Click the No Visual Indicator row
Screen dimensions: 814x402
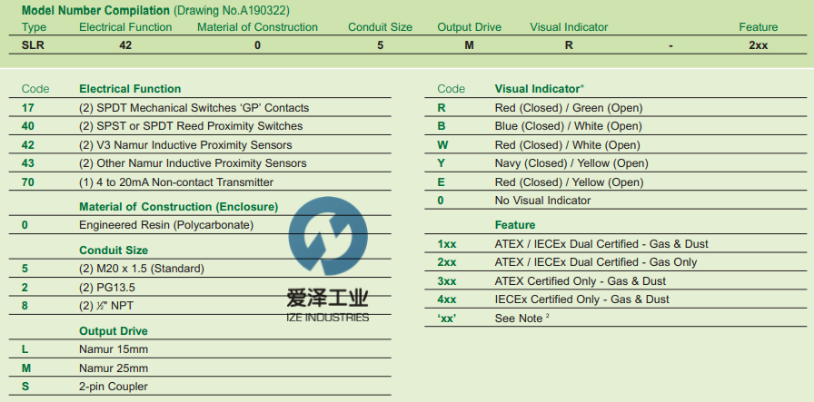[542, 201]
